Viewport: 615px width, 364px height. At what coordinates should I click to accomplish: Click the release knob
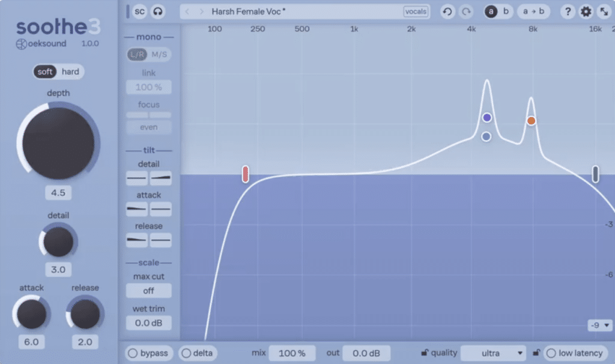tap(85, 314)
